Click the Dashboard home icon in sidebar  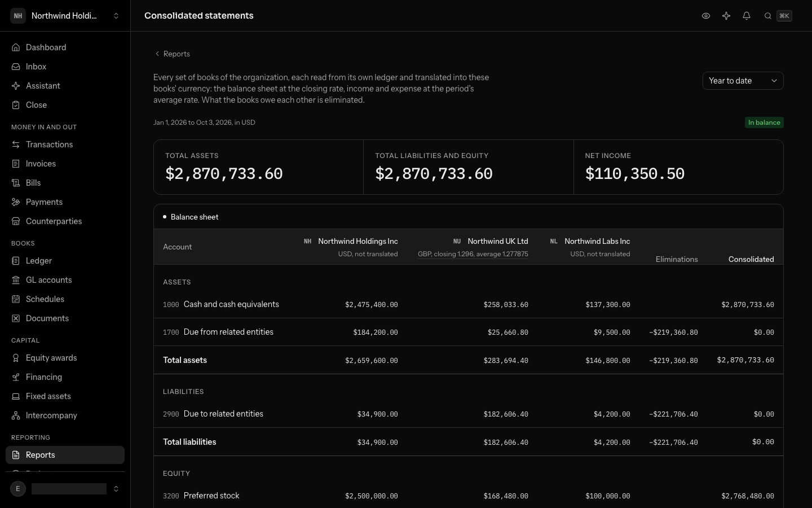pyautogui.click(x=16, y=47)
